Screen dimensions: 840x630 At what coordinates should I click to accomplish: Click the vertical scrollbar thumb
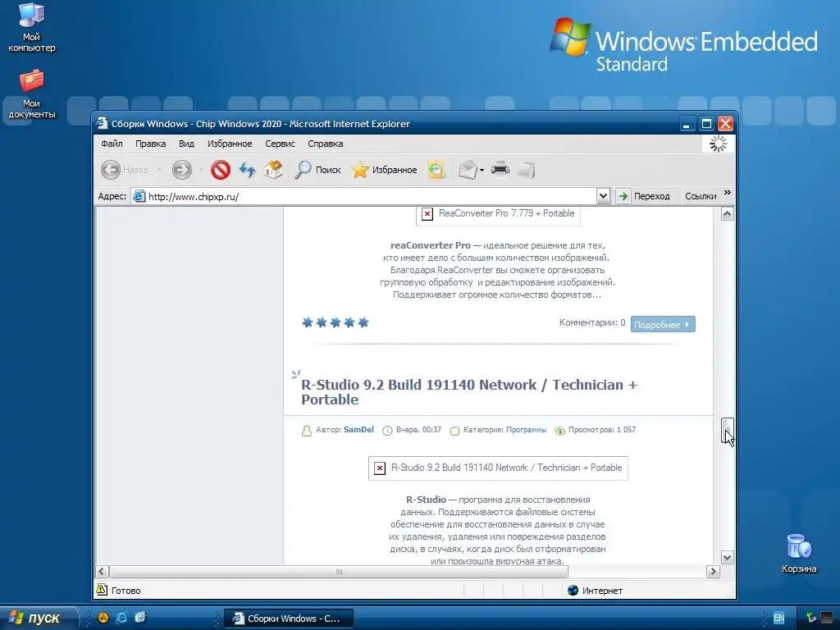tap(727, 431)
